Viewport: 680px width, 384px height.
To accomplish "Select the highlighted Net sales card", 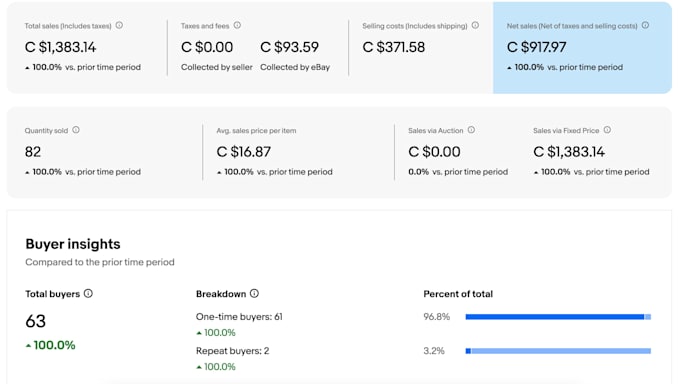I will click(582, 47).
